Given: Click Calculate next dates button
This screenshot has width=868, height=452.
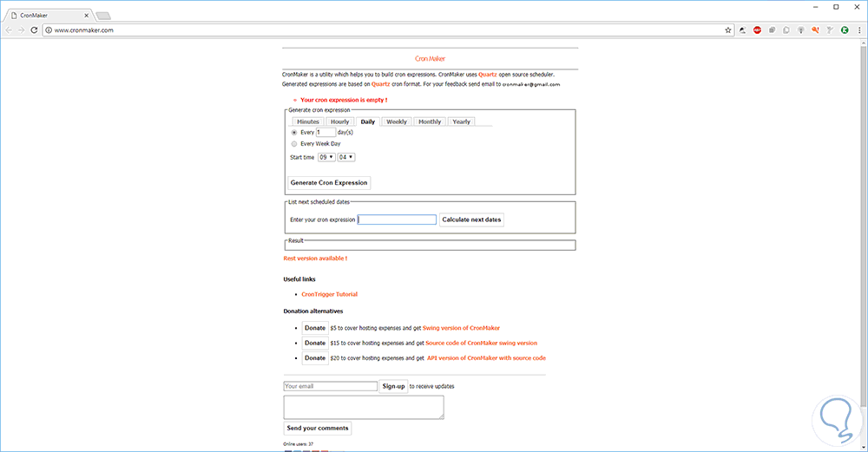Looking at the screenshot, I should [471, 219].
